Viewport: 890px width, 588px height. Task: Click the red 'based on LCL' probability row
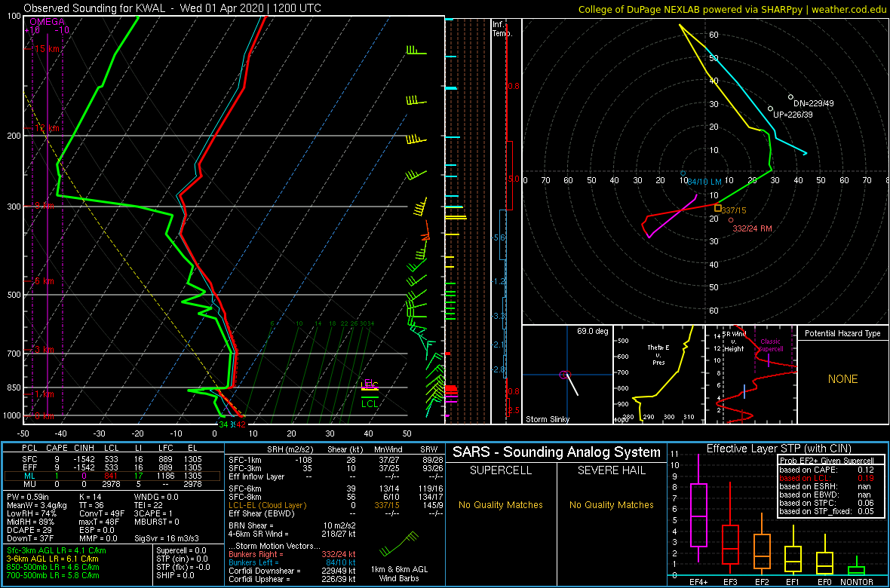[827, 479]
